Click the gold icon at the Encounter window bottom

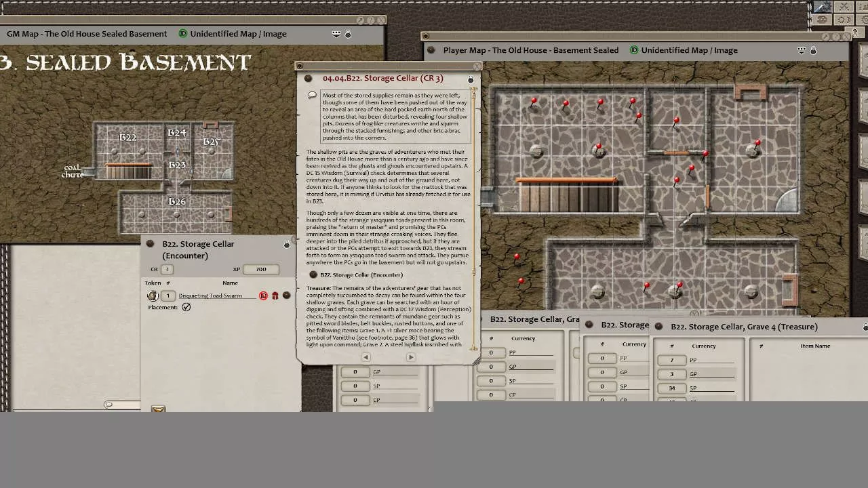coord(158,409)
